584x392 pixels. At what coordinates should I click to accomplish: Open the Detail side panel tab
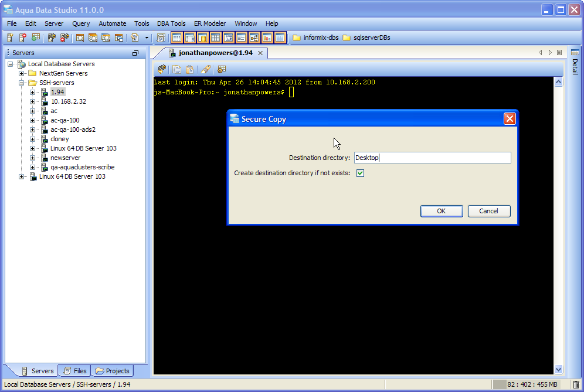[575, 62]
